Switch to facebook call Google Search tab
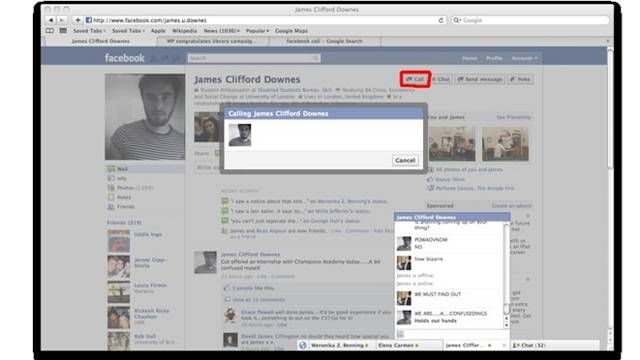640x360 pixels. pyautogui.click(x=324, y=41)
